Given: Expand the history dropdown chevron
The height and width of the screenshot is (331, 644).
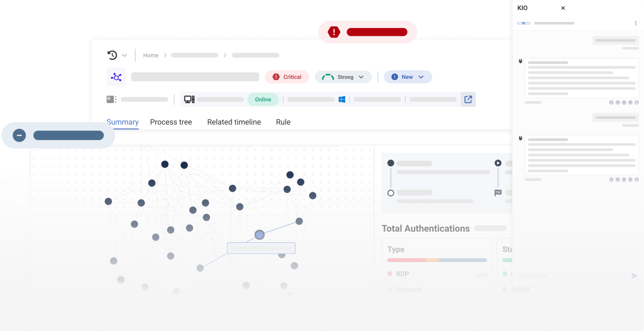Looking at the screenshot, I should (x=125, y=55).
